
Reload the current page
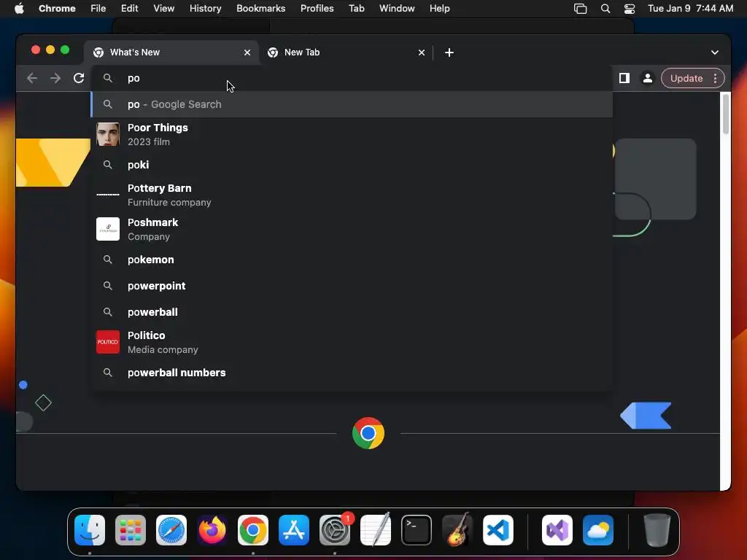(x=79, y=78)
